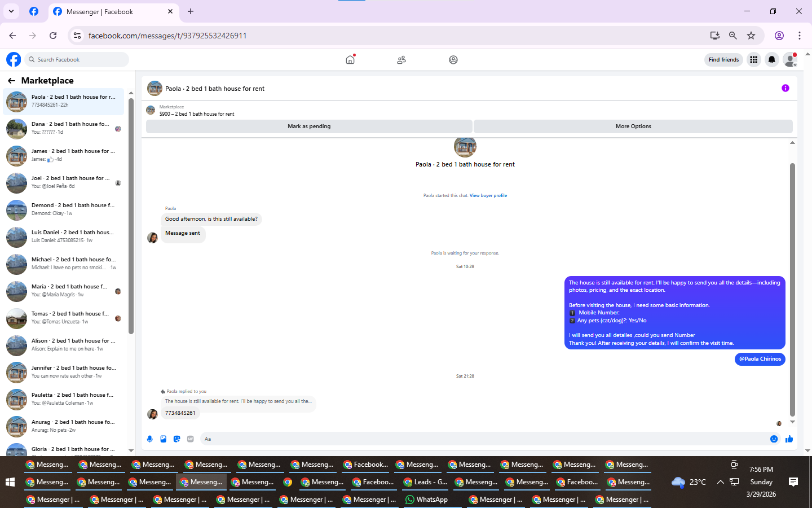This screenshot has height=508, width=812.
Task: Show hidden system tray icons
Action: pos(720,482)
